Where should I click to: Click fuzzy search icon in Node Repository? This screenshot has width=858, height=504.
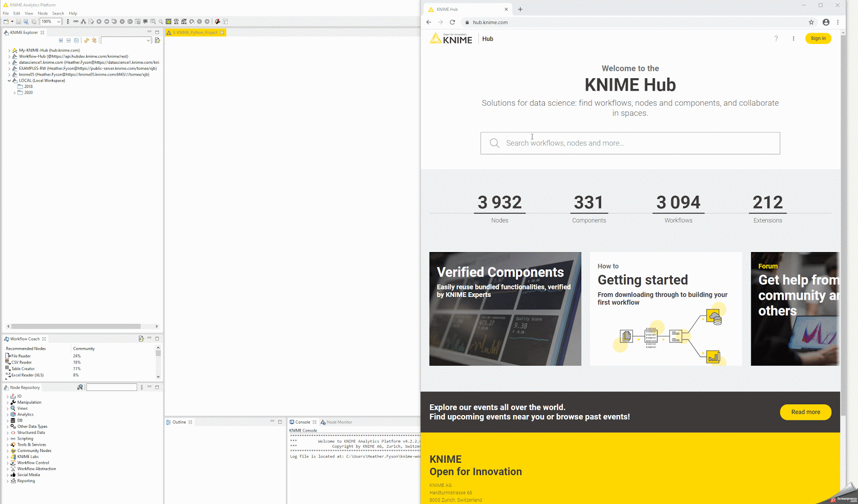pos(80,387)
